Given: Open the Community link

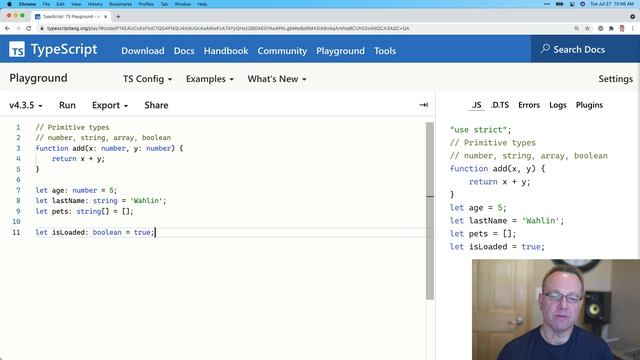Looking at the screenshot, I should [282, 51].
